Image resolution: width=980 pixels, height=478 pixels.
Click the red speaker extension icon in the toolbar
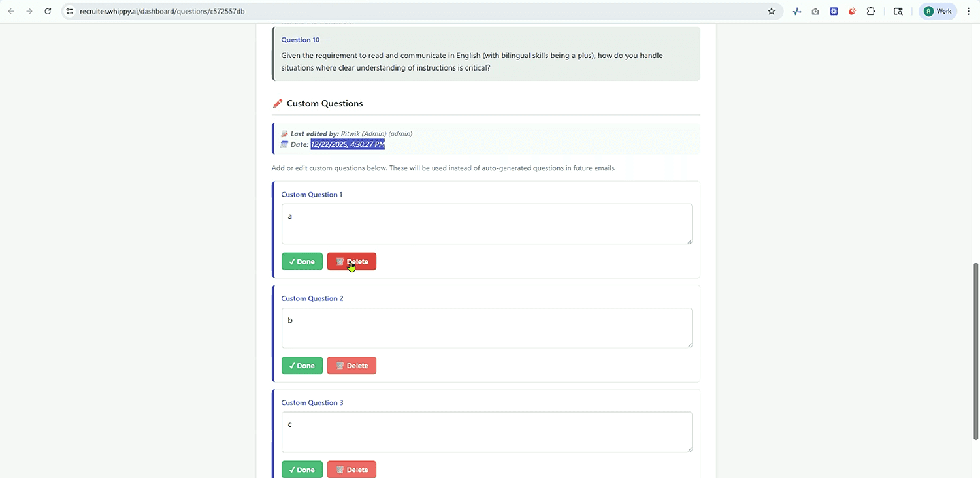tap(852, 11)
